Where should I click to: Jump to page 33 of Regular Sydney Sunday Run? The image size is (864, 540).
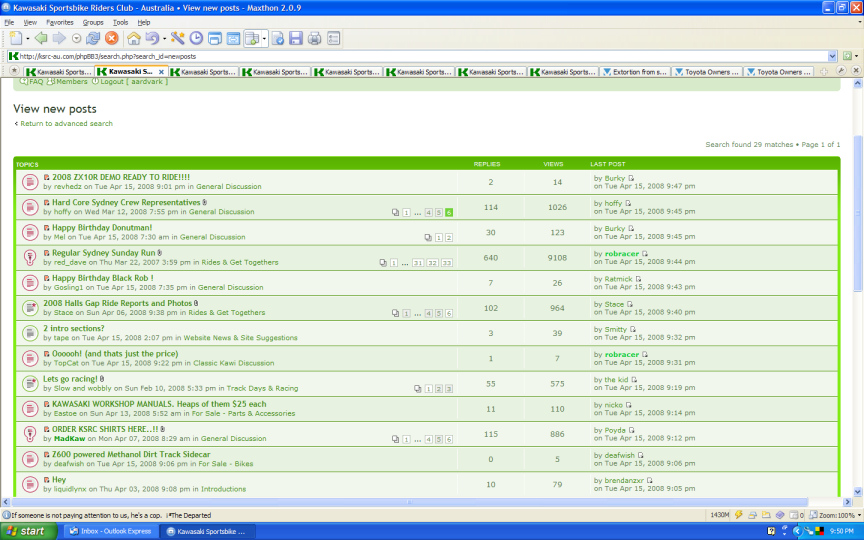pos(447,262)
